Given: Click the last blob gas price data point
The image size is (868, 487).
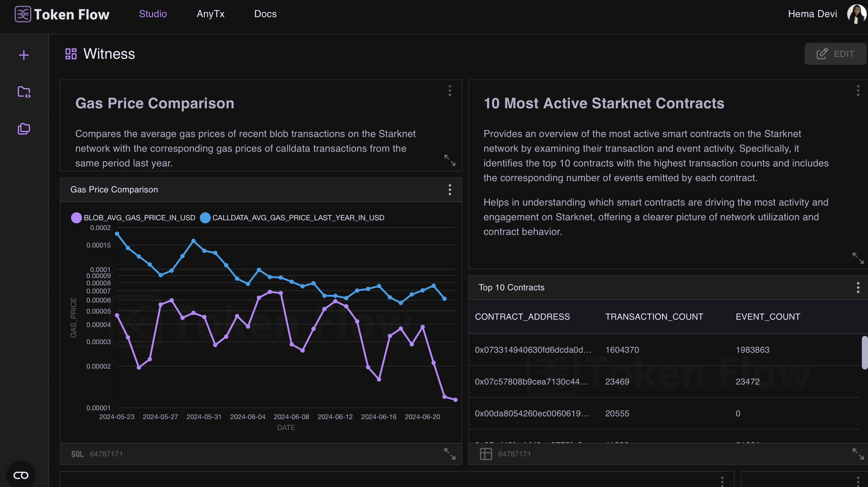Looking at the screenshot, I should 455,400.
